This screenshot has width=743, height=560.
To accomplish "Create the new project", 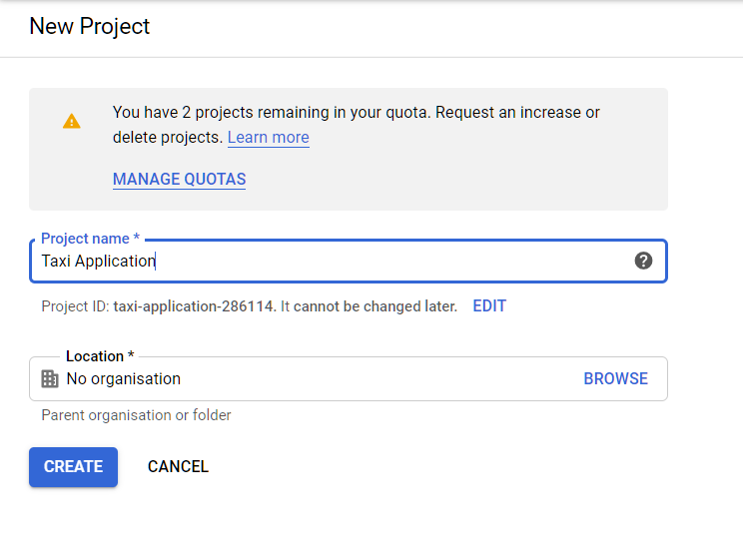I will [x=74, y=467].
